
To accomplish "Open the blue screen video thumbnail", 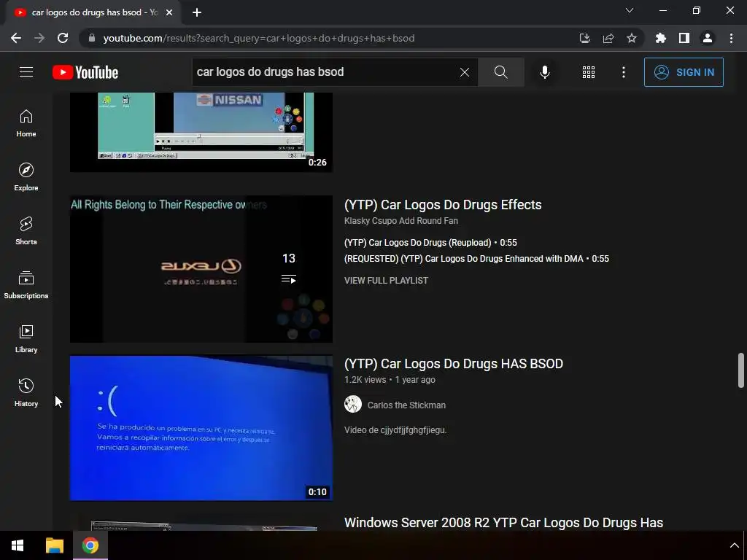I will pos(201,427).
